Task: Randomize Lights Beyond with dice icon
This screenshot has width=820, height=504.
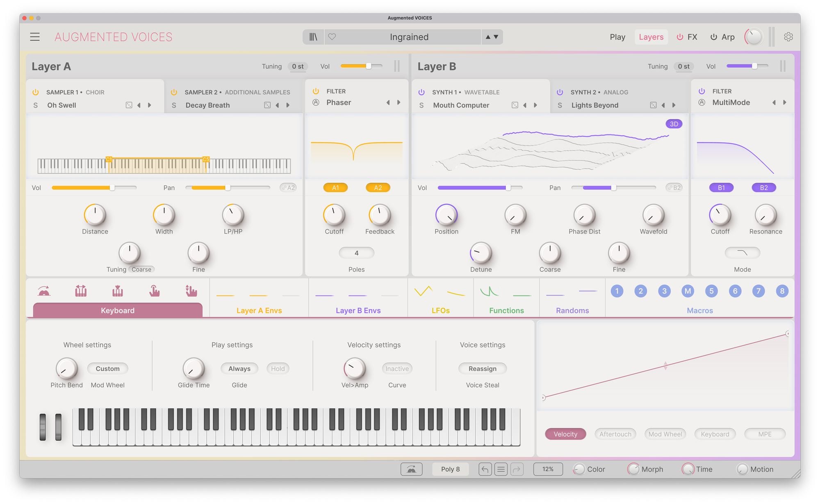Action: pyautogui.click(x=653, y=105)
